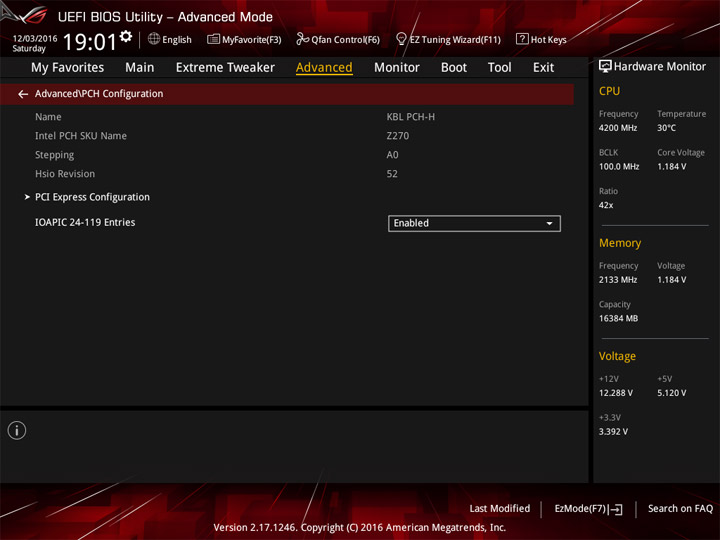The width and height of the screenshot is (720, 540).
Task: Select the Advanced tab
Action: click(x=324, y=68)
